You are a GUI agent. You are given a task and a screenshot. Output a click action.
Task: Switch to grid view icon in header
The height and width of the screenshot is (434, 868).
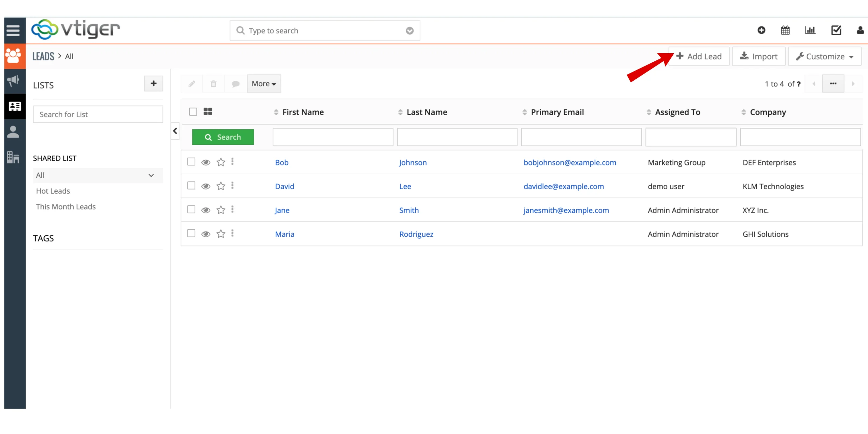pyautogui.click(x=208, y=112)
